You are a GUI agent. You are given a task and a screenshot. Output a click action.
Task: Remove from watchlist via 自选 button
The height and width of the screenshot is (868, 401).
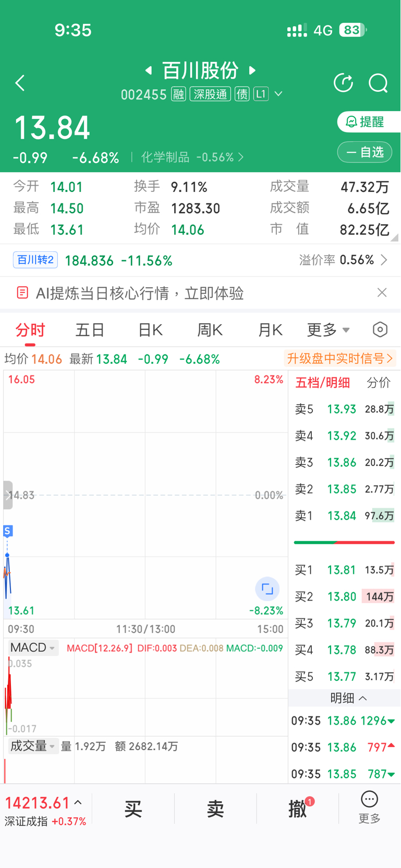(364, 152)
